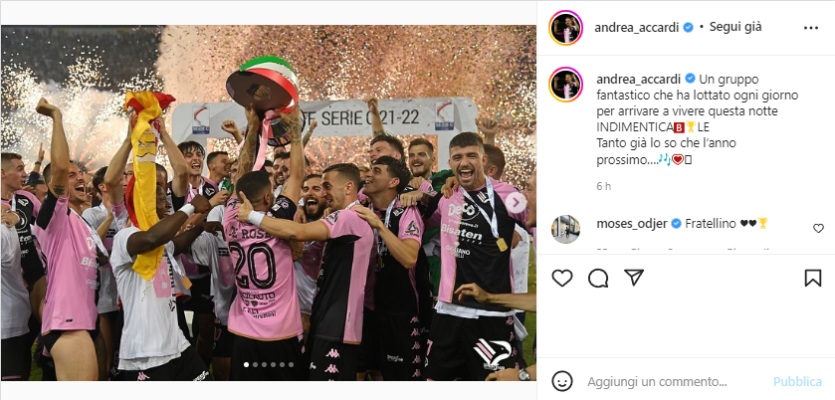Select the second carousel dot indicator
The image size is (835, 400).
click(255, 365)
